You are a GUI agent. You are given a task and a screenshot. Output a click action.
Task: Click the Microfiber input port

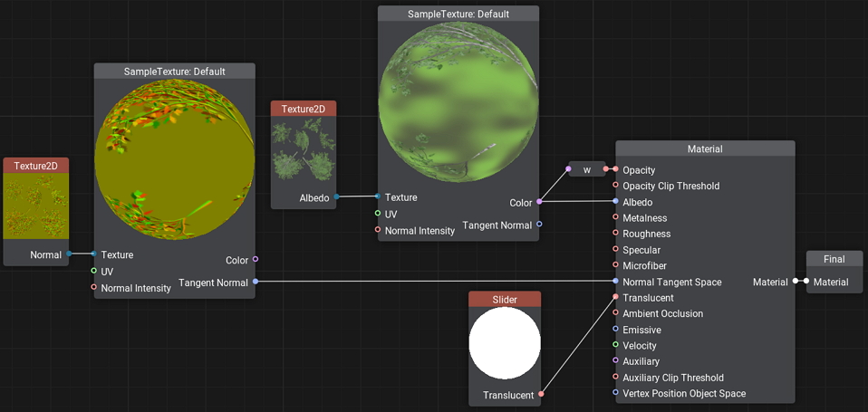616,266
